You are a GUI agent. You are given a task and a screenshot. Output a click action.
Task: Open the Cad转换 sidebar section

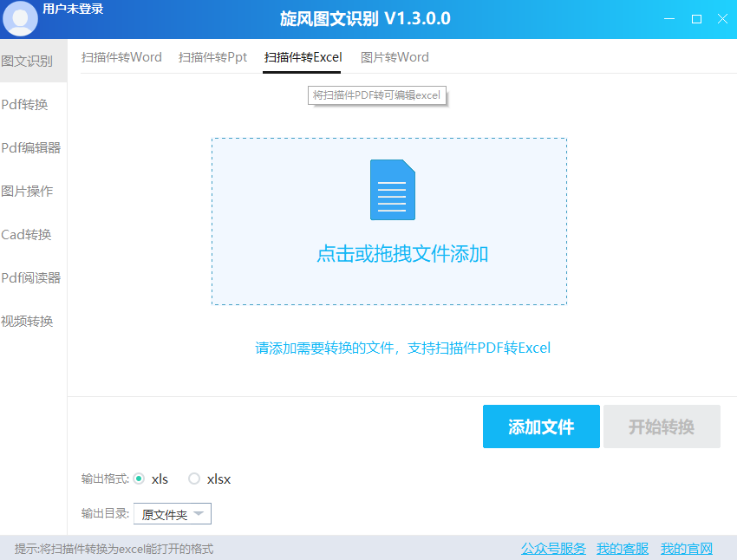[33, 234]
